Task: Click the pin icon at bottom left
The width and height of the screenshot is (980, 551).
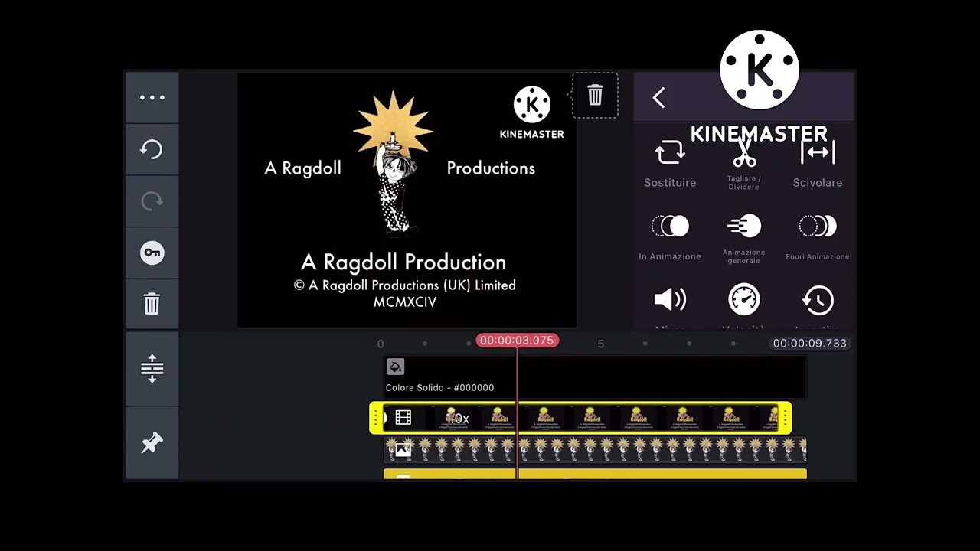Action: pos(152,442)
